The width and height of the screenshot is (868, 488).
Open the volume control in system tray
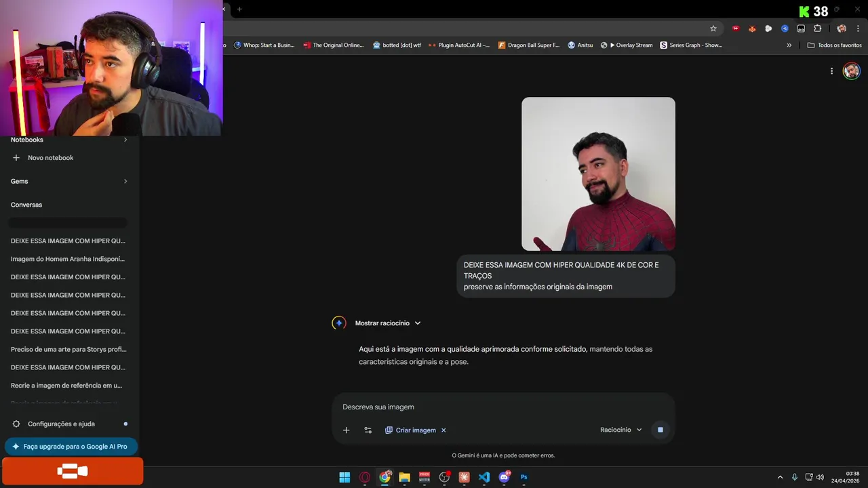tap(821, 477)
